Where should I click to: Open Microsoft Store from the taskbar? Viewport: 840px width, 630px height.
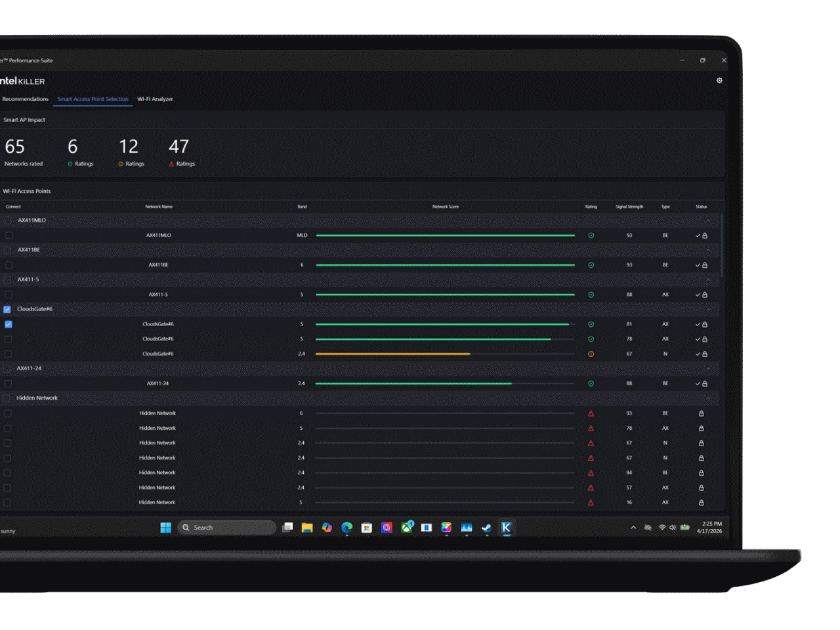367,528
